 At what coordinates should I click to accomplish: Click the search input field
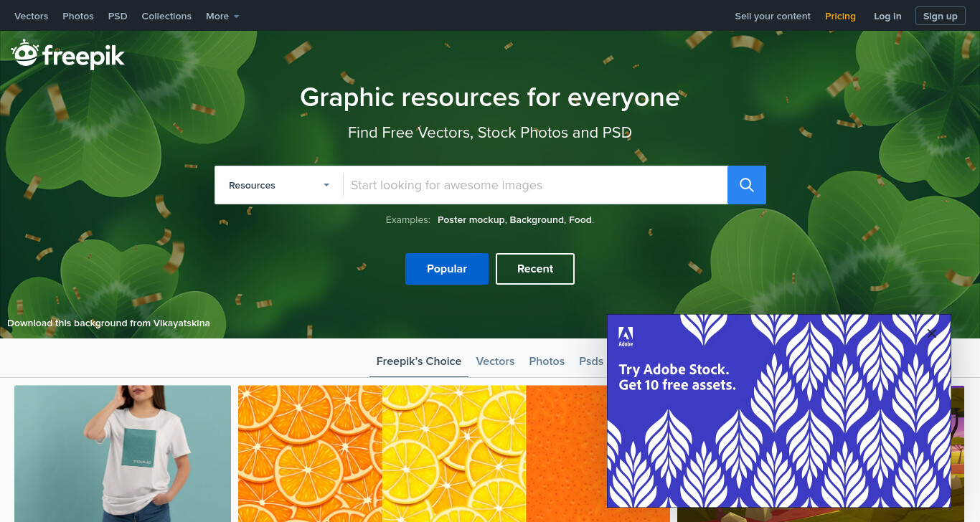point(535,185)
